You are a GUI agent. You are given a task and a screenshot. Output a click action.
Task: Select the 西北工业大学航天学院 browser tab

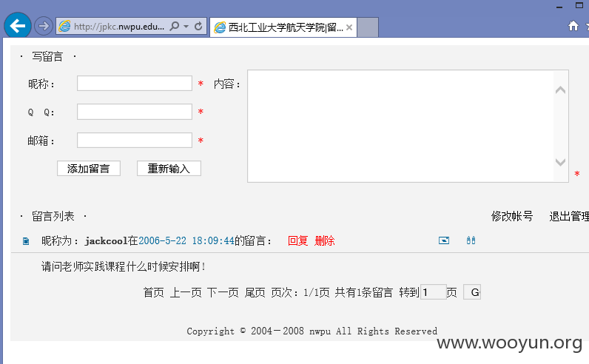[283, 27]
